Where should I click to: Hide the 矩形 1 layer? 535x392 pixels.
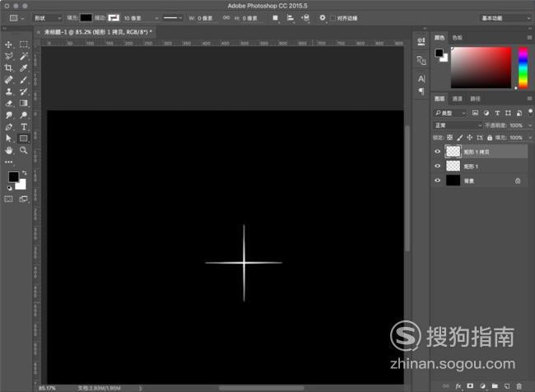point(437,166)
